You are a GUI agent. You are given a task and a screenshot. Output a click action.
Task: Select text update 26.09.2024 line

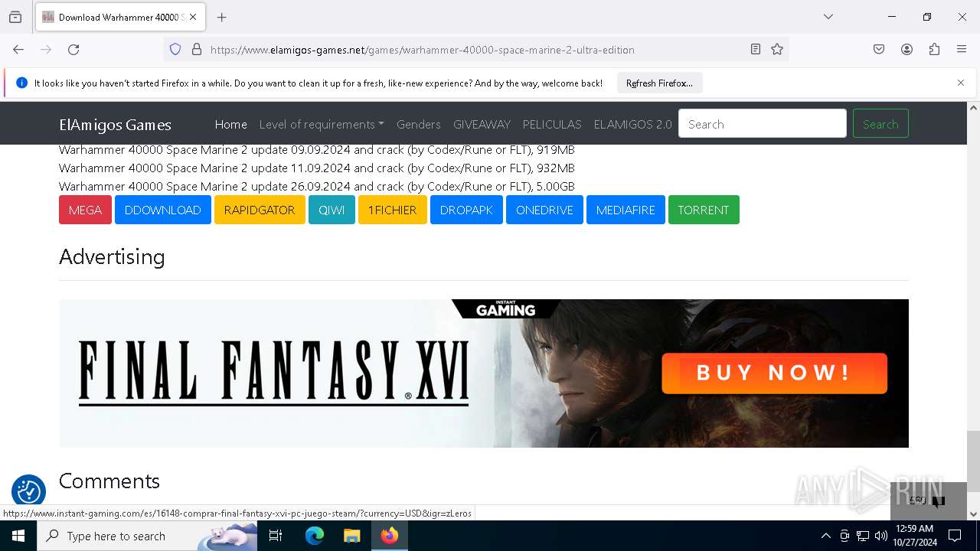pos(317,186)
